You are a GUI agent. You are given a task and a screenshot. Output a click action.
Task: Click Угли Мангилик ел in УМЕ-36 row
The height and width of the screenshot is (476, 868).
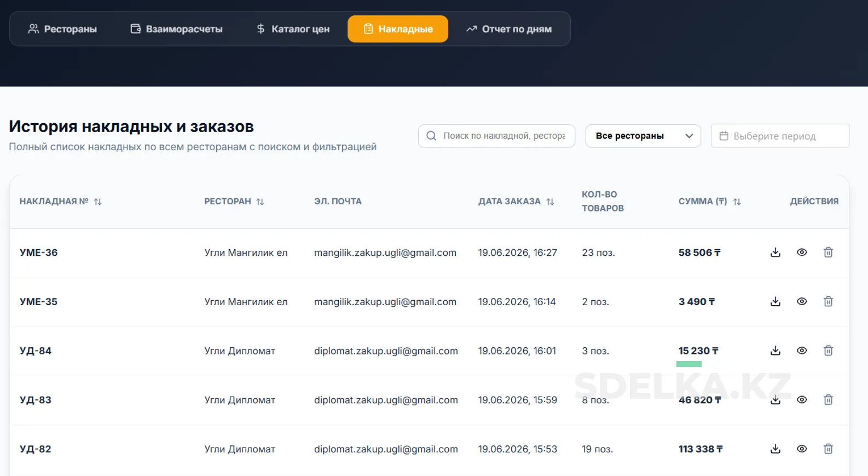click(x=246, y=253)
